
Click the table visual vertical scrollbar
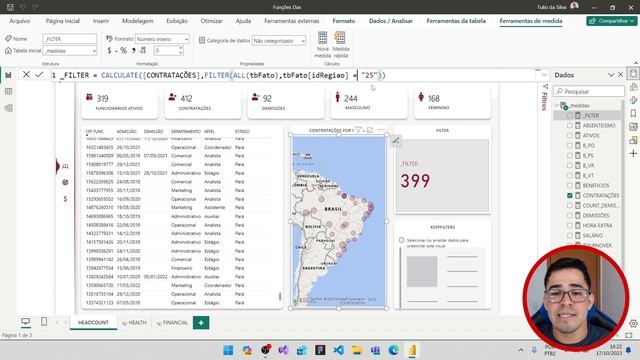pos(280,296)
